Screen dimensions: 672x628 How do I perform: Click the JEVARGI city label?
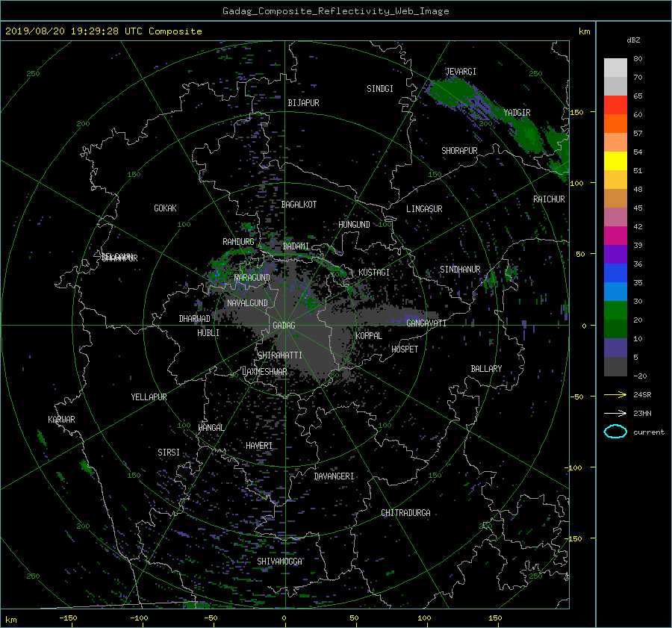[x=461, y=72]
